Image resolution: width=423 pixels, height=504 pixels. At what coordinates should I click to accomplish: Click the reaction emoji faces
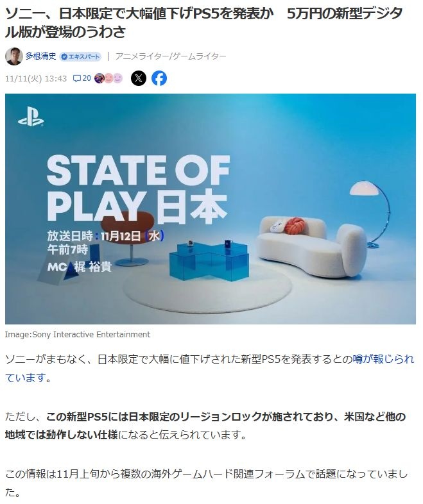(108, 78)
